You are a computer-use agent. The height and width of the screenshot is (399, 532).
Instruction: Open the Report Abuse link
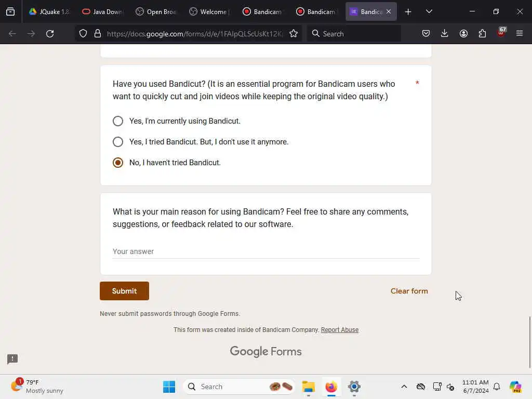coord(340,330)
